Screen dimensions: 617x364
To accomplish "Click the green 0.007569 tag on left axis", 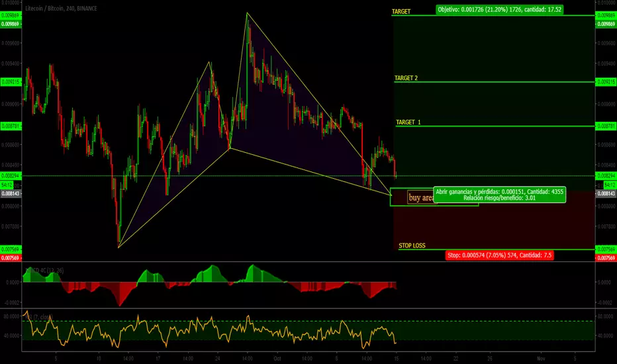I will click(x=10, y=250).
